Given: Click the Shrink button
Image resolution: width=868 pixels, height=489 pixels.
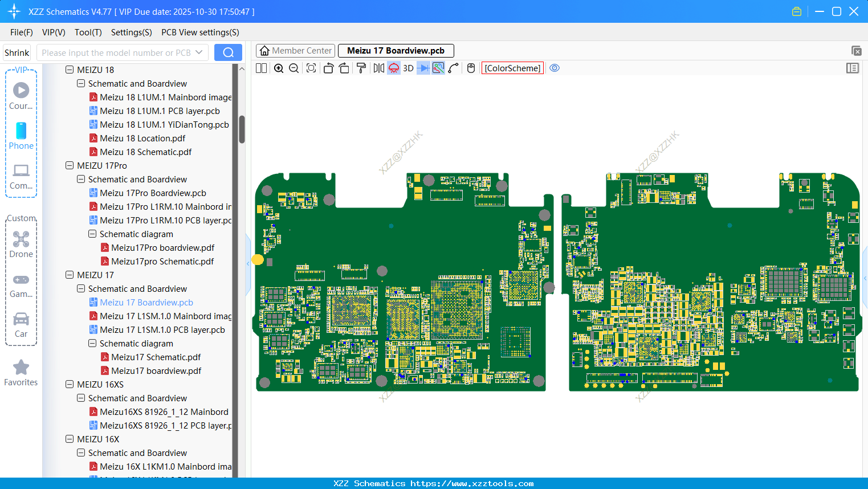Looking at the screenshot, I should [17, 52].
